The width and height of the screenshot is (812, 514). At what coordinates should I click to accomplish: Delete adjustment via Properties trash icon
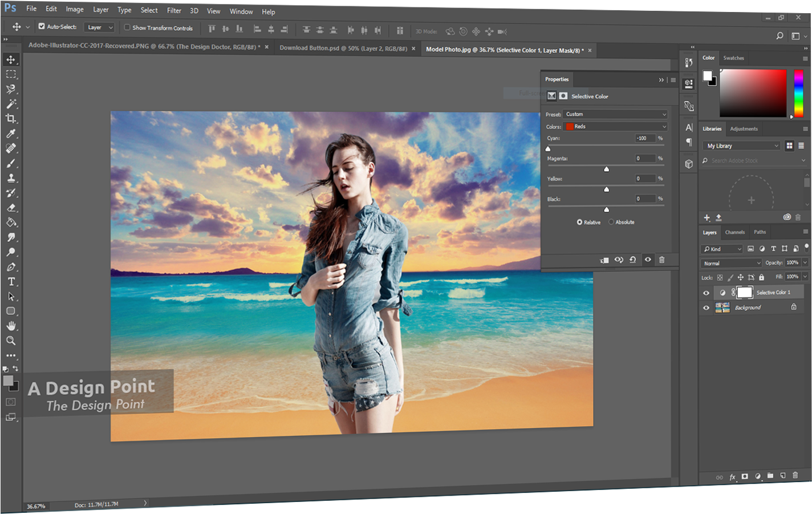click(x=661, y=260)
